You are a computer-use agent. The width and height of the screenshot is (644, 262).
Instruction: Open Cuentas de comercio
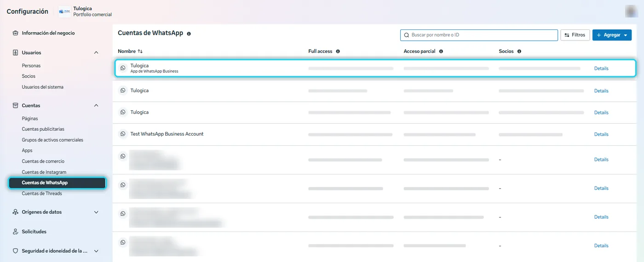pos(43,161)
